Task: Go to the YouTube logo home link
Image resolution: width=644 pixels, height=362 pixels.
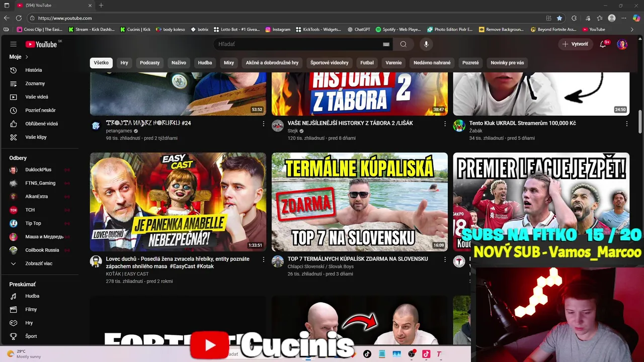Action: pos(41,44)
